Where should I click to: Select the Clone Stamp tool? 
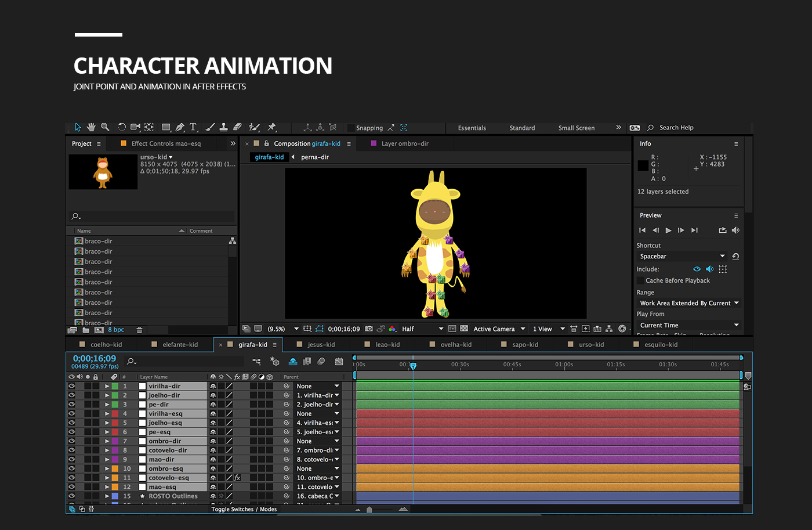[x=223, y=127]
